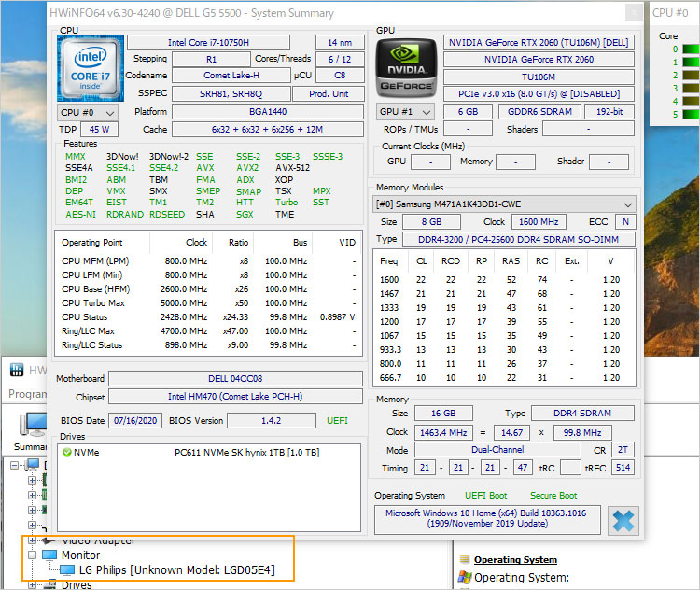The height and width of the screenshot is (590, 700).
Task: Click the CPU Turbo Max row
Action: tap(208, 303)
